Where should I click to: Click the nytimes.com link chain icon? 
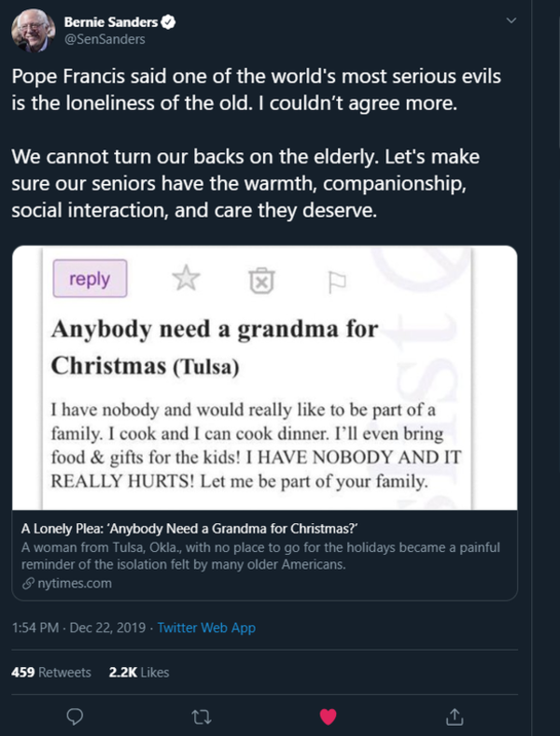[x=27, y=584]
